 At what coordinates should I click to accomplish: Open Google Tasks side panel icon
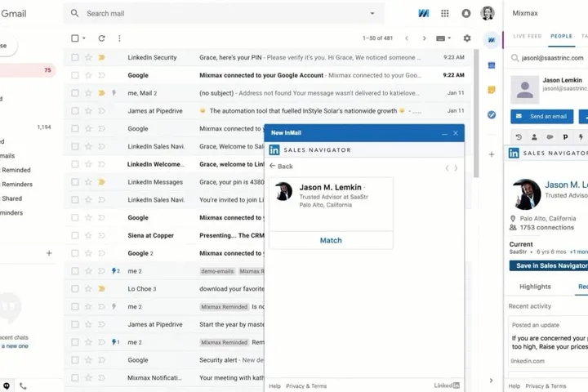[492, 115]
